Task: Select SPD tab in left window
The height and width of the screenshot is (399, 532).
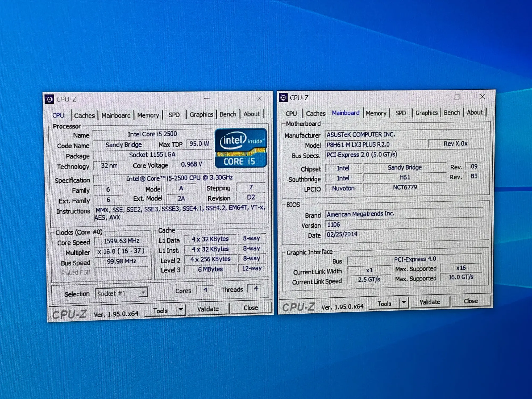Action: pyautogui.click(x=174, y=115)
